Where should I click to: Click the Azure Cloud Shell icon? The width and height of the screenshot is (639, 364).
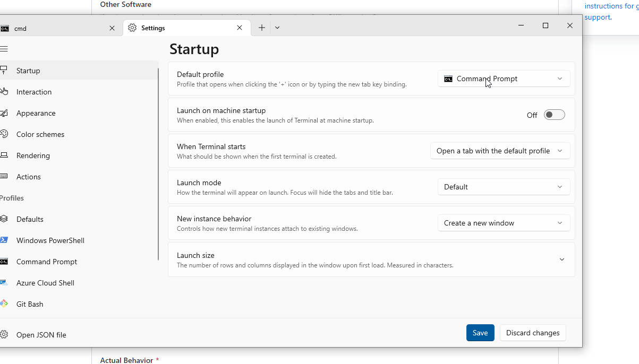click(x=4, y=283)
